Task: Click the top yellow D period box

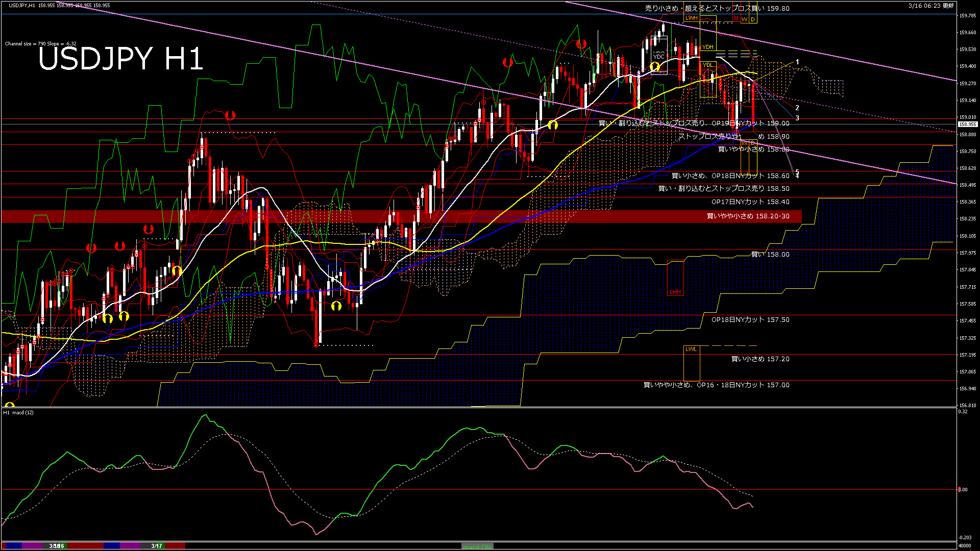Action: click(x=752, y=19)
